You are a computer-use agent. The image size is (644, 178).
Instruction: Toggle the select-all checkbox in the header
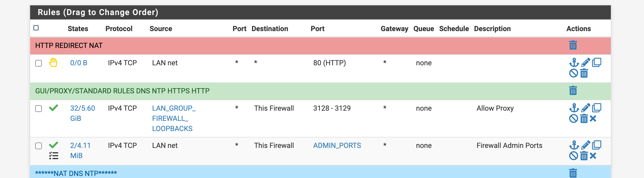[36, 28]
